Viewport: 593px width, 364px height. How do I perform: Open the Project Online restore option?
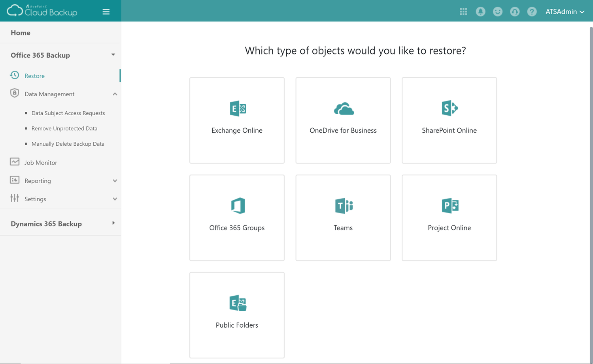pos(449,218)
